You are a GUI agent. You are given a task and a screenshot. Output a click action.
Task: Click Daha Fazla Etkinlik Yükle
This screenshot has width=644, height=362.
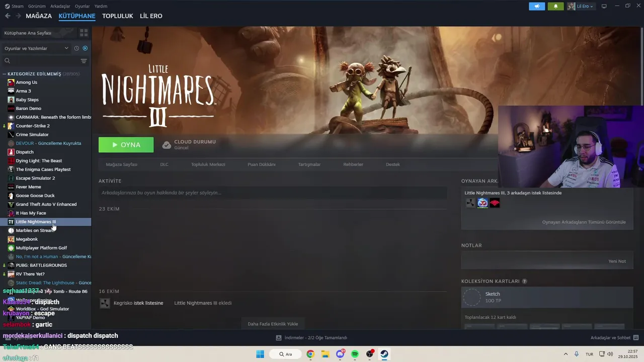273,324
